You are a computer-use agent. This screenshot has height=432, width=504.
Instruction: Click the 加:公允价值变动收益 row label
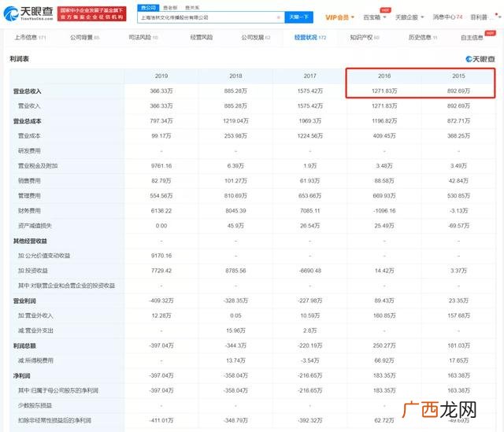click(44, 256)
